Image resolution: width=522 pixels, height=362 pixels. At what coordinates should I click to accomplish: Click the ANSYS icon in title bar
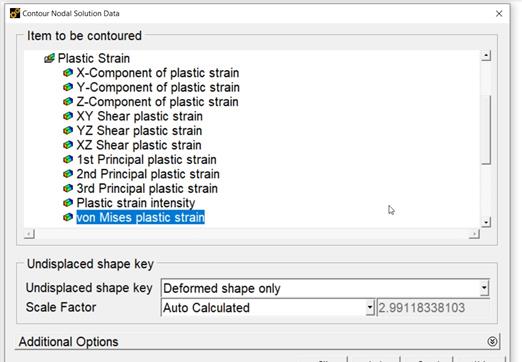(15, 13)
